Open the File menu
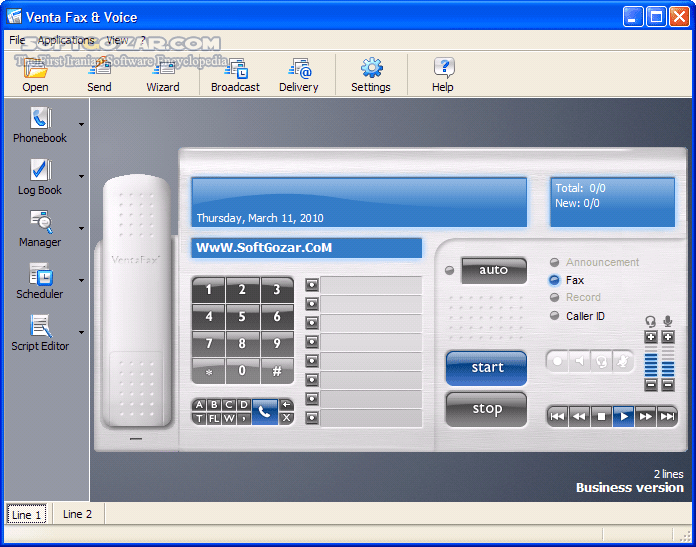The image size is (696, 547). click(17, 40)
